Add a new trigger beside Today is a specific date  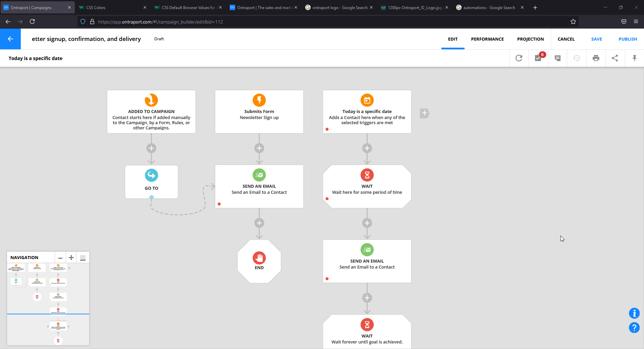[424, 113]
